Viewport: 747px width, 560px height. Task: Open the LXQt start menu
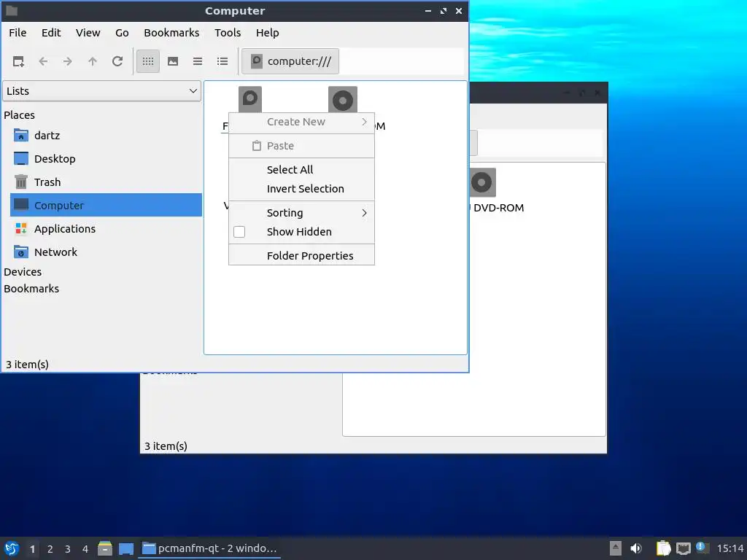click(12, 548)
